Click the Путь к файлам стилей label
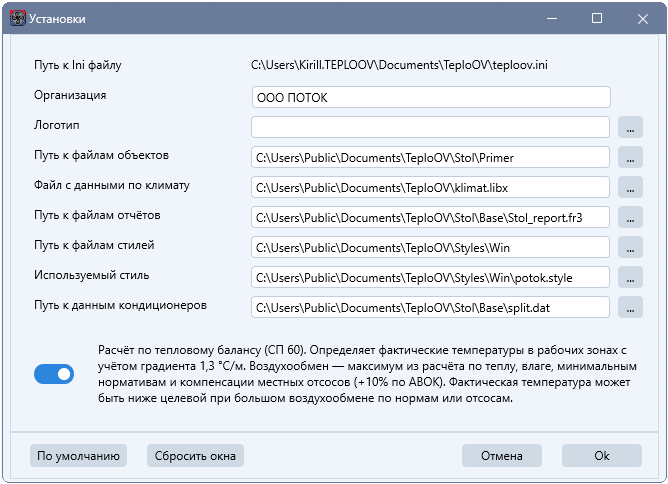668x484 pixels. 94,245
